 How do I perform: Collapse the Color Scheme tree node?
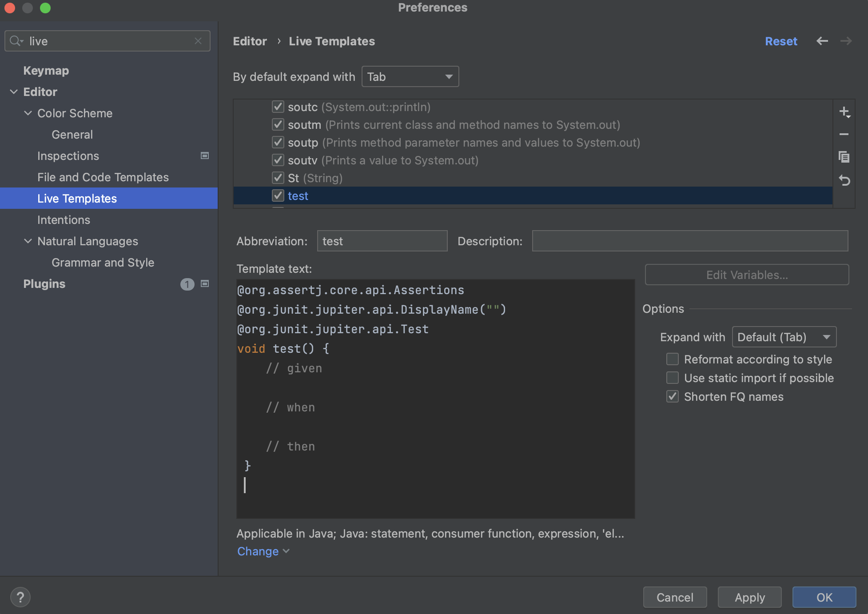28,113
